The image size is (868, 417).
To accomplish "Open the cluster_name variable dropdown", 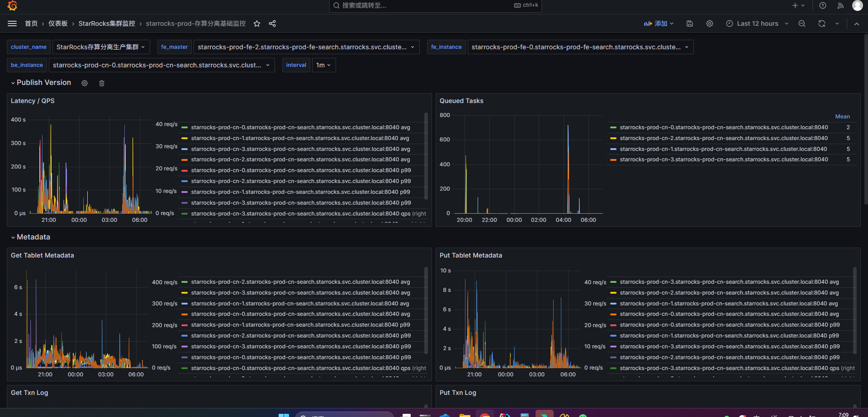I will tap(100, 47).
